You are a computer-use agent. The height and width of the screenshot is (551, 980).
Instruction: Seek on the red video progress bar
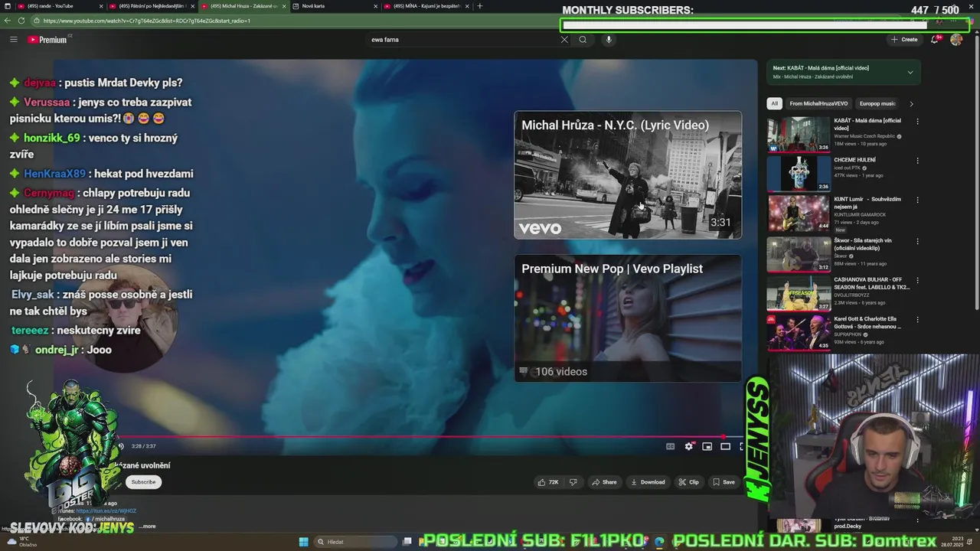click(429, 437)
